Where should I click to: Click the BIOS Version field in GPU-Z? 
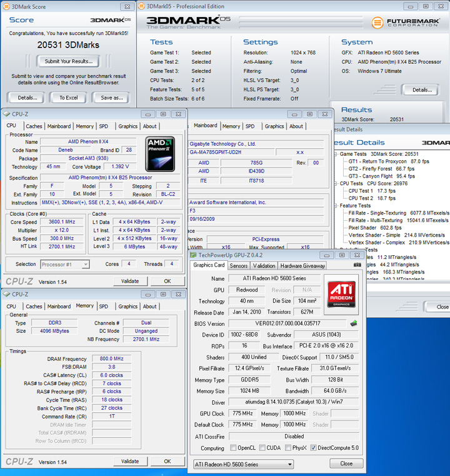(x=287, y=323)
